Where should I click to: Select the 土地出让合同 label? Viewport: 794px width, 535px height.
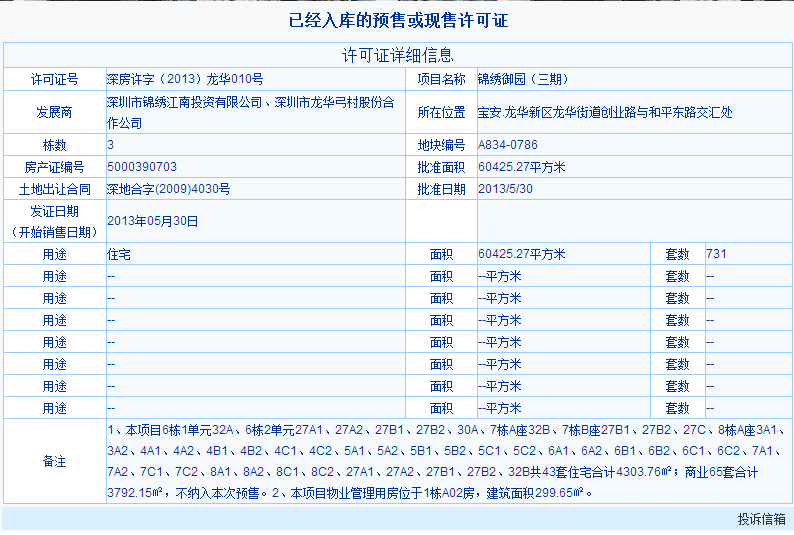[x=55, y=189]
